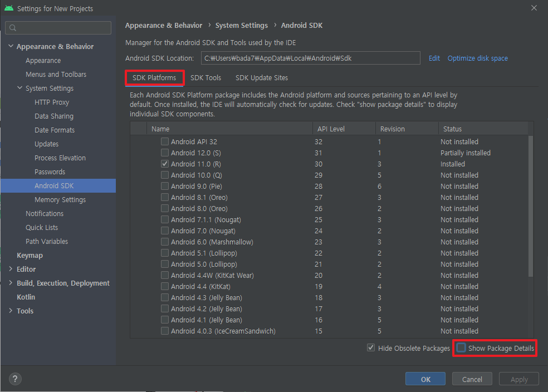
Task: Select Notifications in the tree
Action: tap(45, 213)
